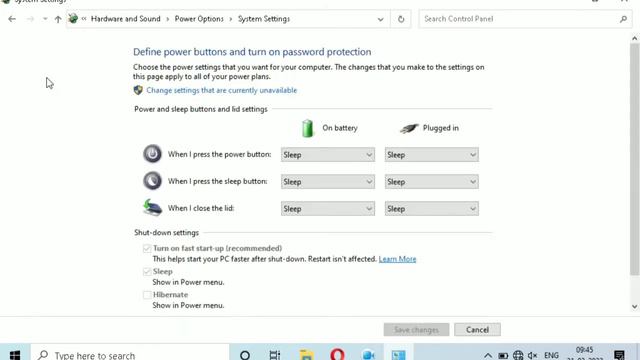
Task: Click the Plugged in plug icon
Action: coord(409,128)
